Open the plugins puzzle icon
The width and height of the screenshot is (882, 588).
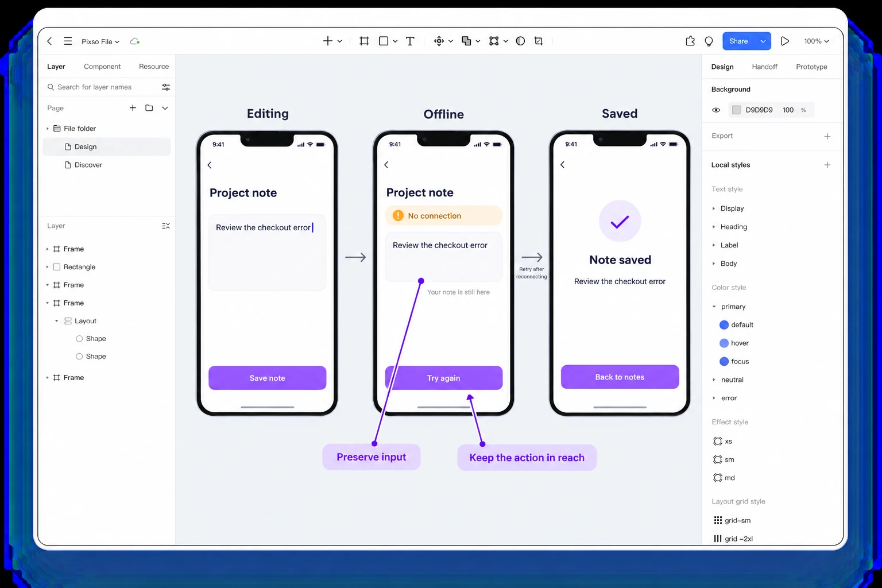690,41
